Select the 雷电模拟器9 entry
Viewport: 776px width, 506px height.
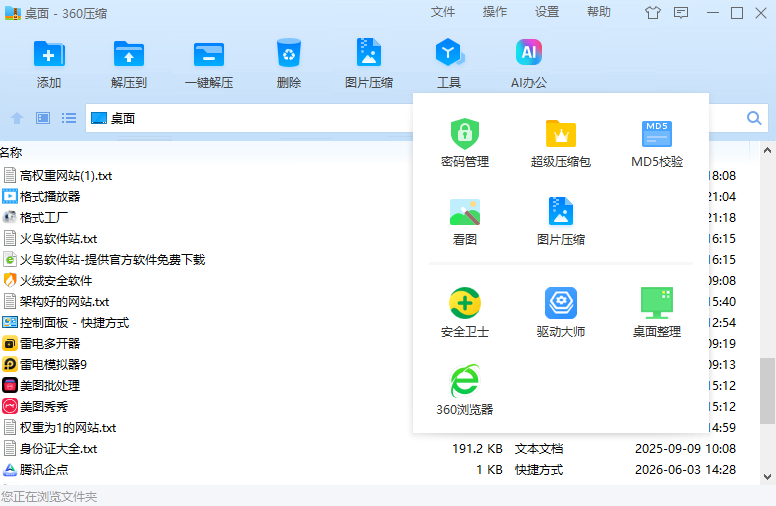45,364
